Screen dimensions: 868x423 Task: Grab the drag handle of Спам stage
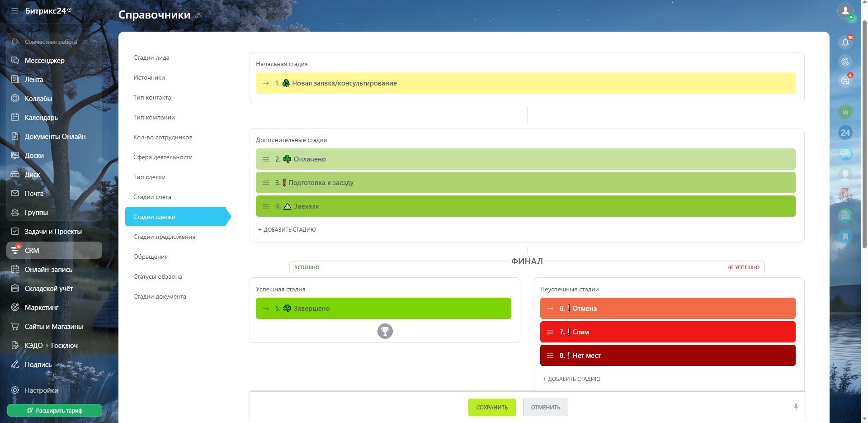(550, 332)
